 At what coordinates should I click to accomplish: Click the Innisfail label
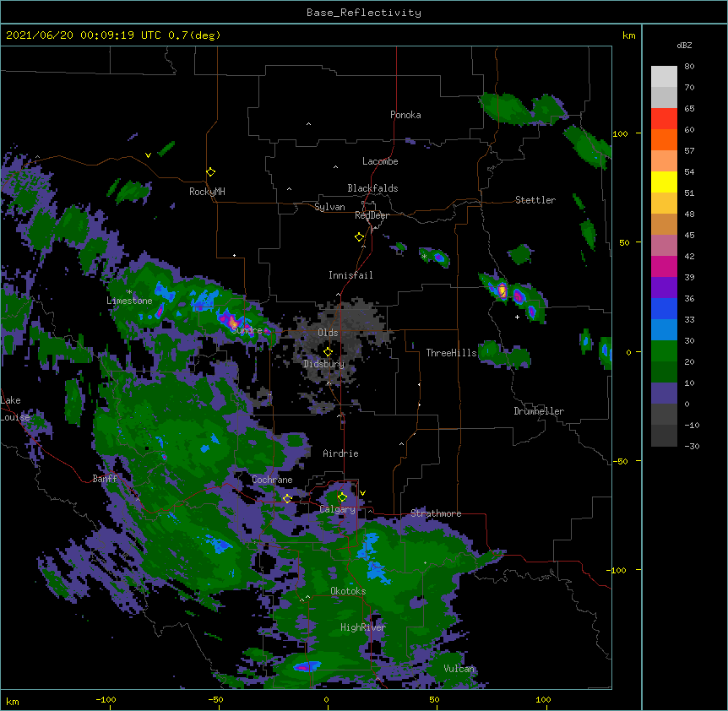(350, 275)
